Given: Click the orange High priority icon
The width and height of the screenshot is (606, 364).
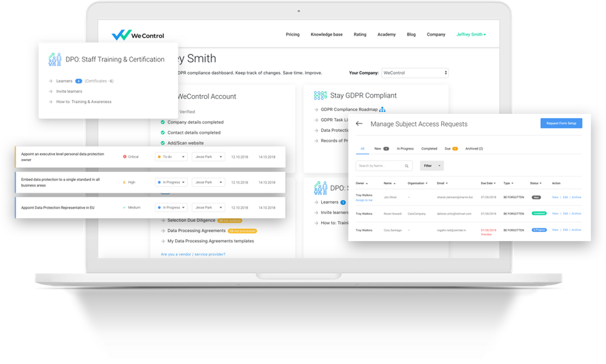Looking at the screenshot, I should [x=124, y=182].
